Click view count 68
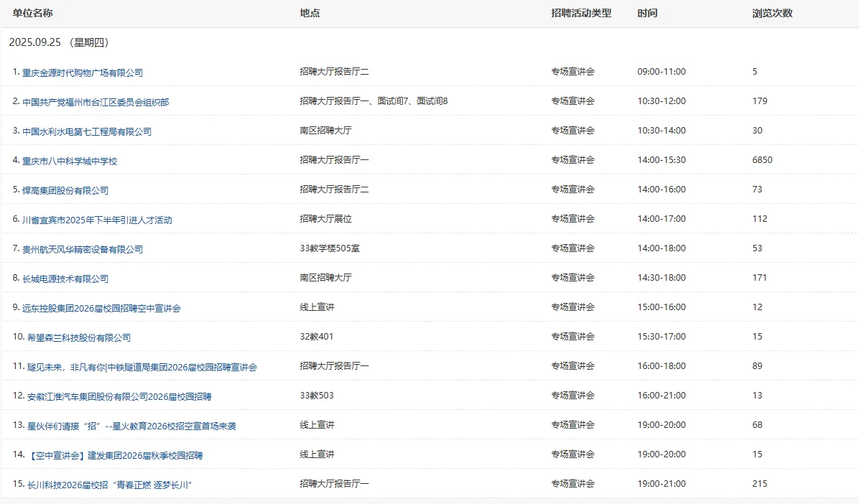This screenshot has width=859, height=504. [757, 426]
